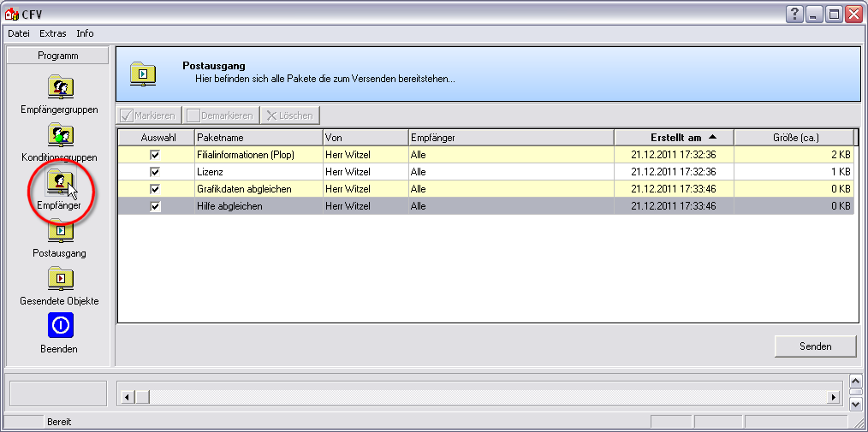
Task: Click the horizontal scrollbar right arrow
Action: 834,397
